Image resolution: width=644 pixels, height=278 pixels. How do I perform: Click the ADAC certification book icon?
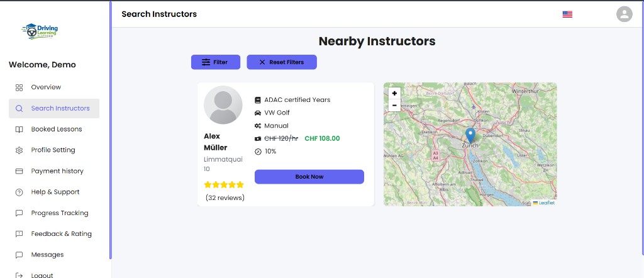(257, 100)
